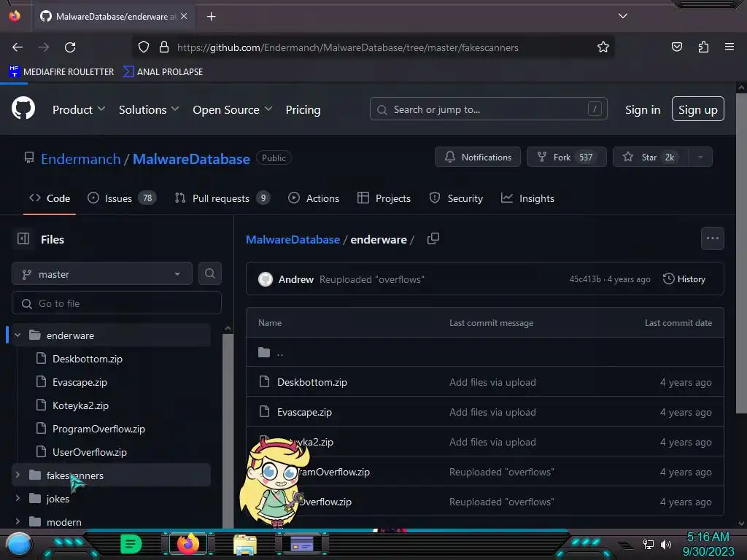
Task: Select ProgramOverflow.zip in the file tree
Action: coord(98,429)
